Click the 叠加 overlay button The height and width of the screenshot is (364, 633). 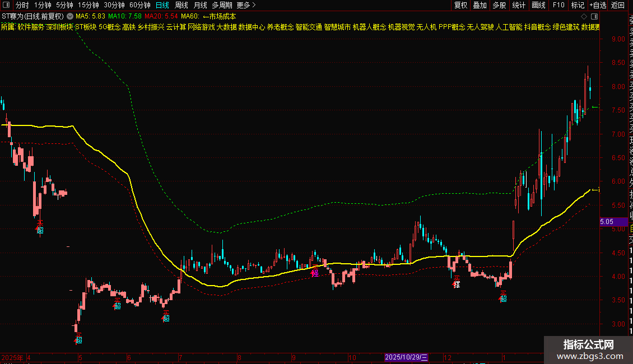tap(480, 5)
